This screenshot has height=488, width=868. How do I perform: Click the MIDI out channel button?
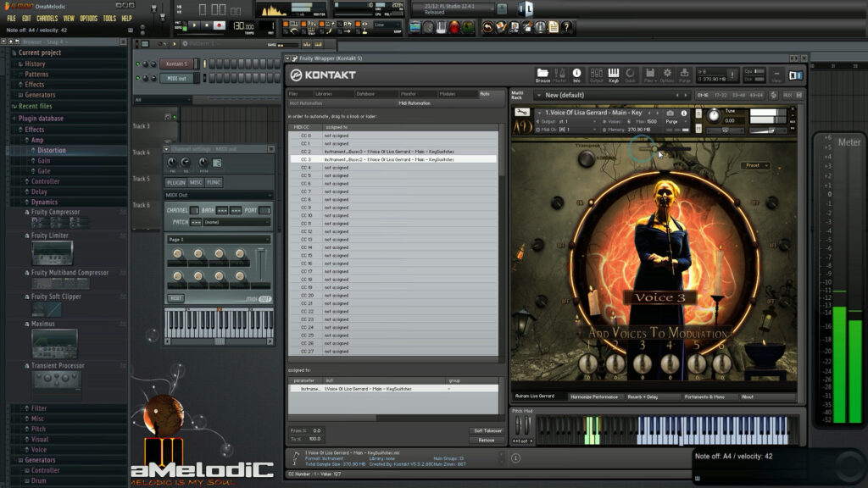[x=176, y=79]
